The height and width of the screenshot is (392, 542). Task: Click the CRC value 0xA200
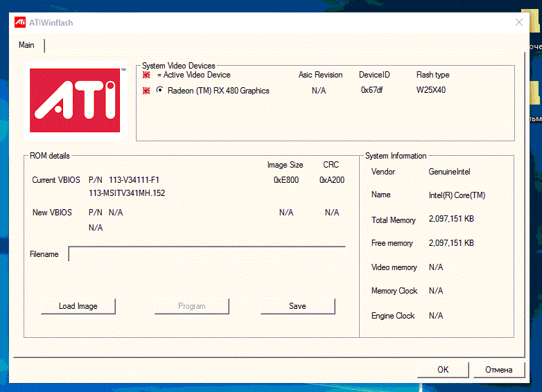tap(332, 180)
